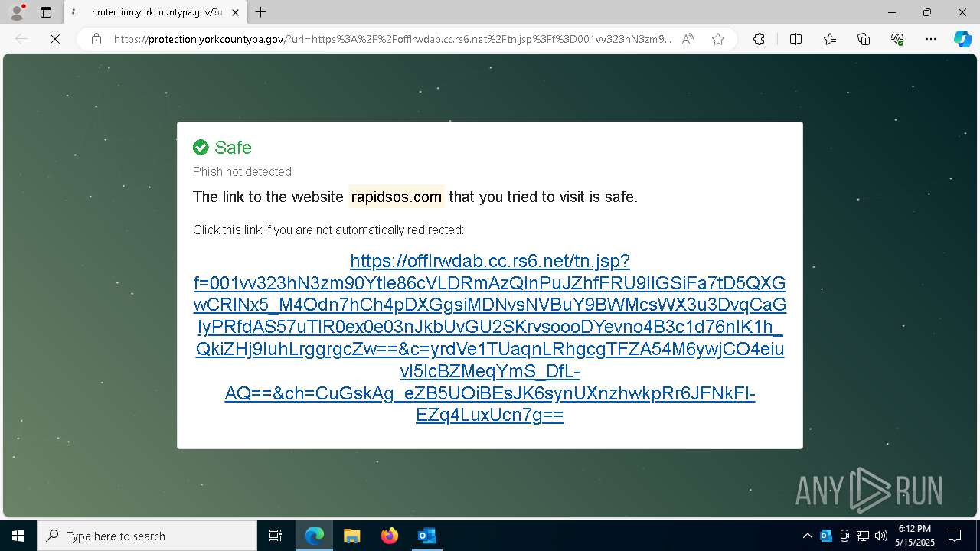
Task: Click the address bar URL field
Action: [x=392, y=39]
